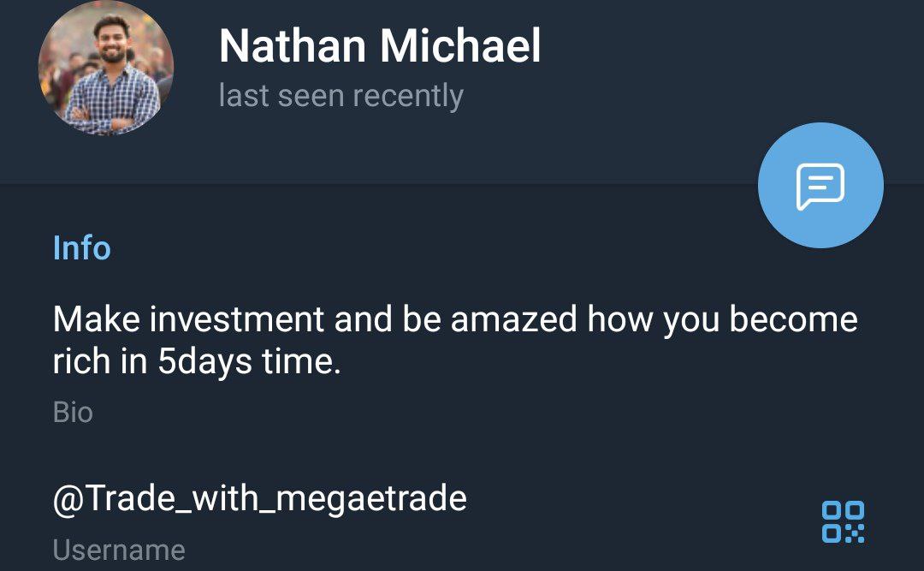Open chat with the blue message button
The image size is (924, 571).
(820, 185)
